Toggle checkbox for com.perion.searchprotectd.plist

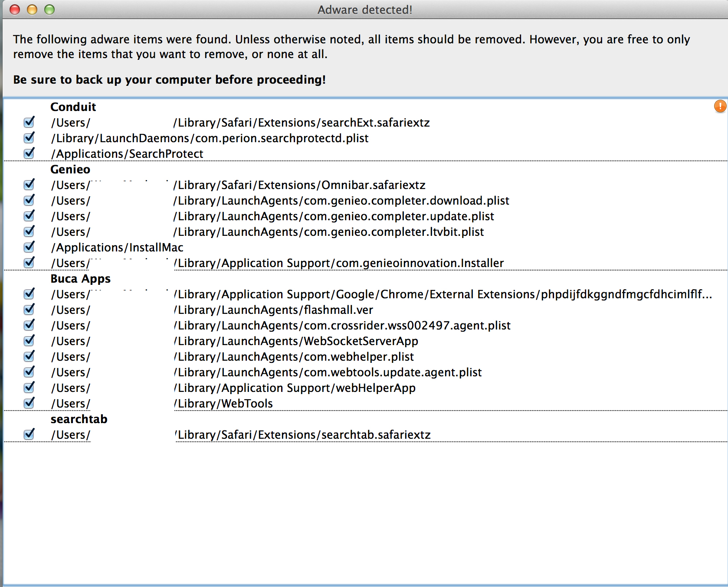[x=29, y=138]
